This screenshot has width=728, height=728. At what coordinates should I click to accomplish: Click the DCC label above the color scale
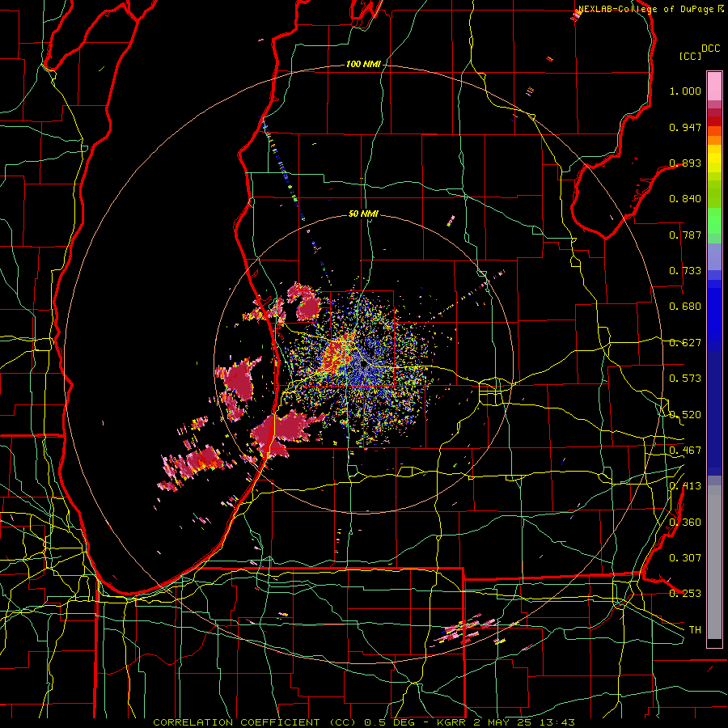710,49
